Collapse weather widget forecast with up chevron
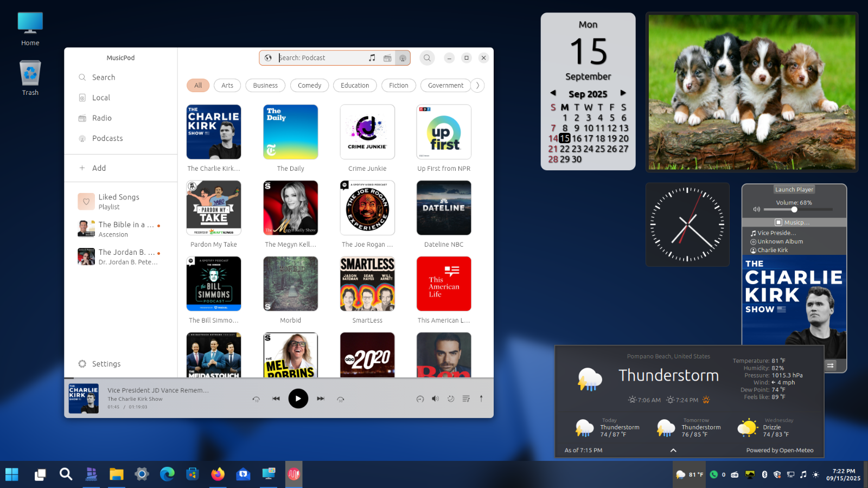Screen dimensions: 868x488 click(673, 450)
